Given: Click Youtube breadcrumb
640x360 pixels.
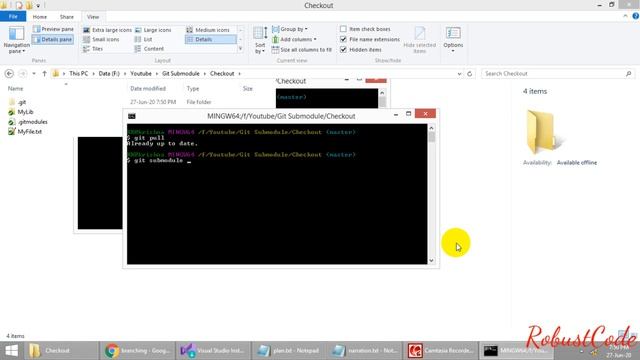Looking at the screenshot, I should tap(141, 74).
